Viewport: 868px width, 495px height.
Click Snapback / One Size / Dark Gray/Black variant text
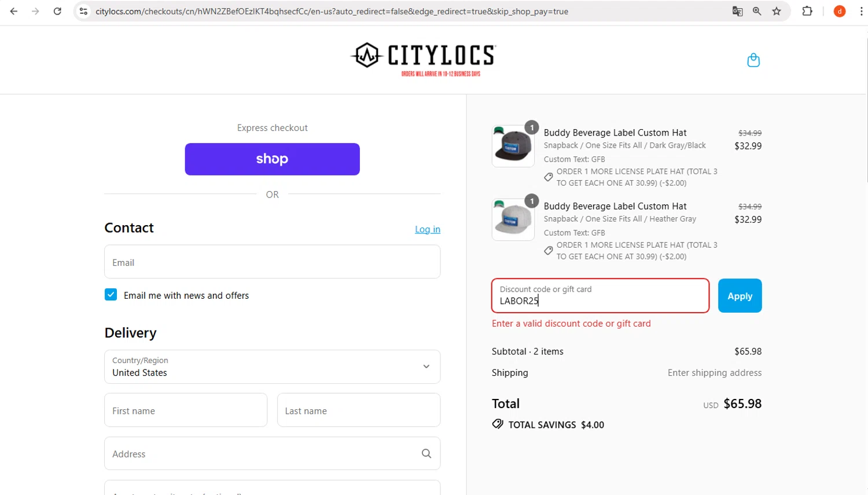[x=625, y=145]
